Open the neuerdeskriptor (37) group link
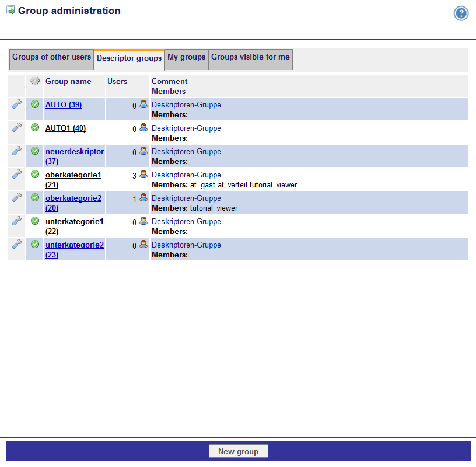Viewport: 476px width, 467px height. coord(75,156)
